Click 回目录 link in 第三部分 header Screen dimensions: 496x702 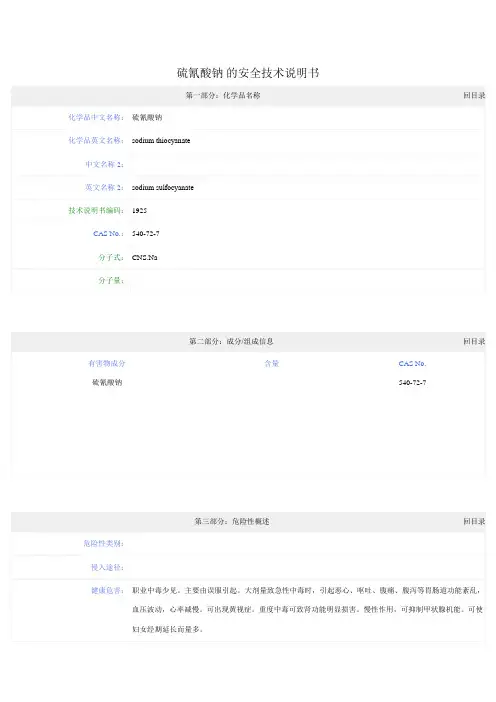474,521
